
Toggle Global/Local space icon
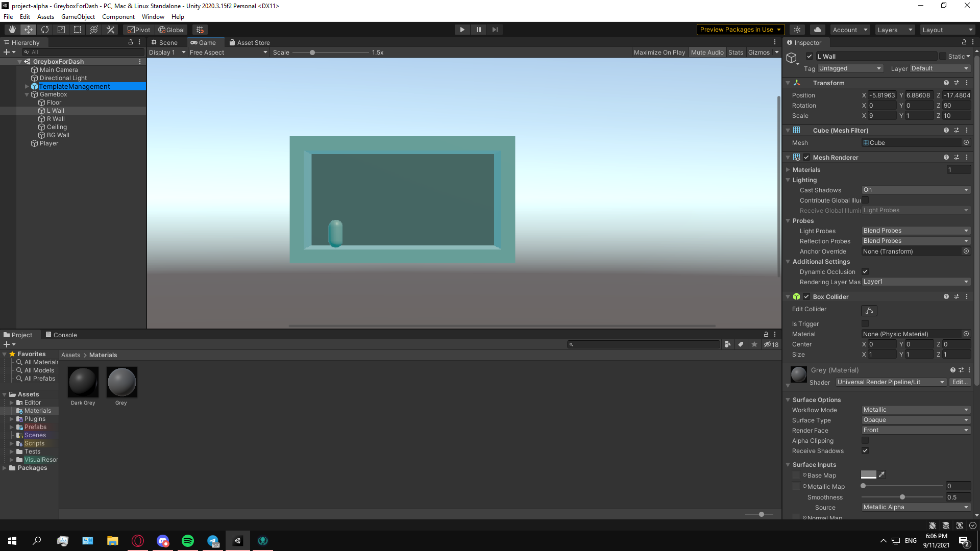coord(171,30)
